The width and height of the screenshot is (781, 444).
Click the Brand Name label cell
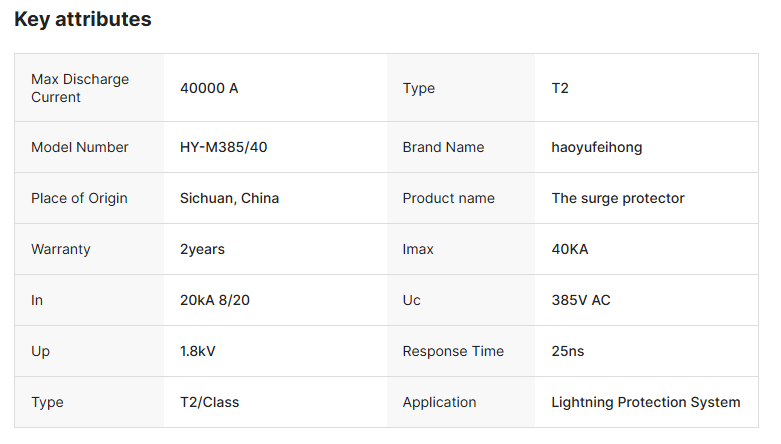click(443, 147)
